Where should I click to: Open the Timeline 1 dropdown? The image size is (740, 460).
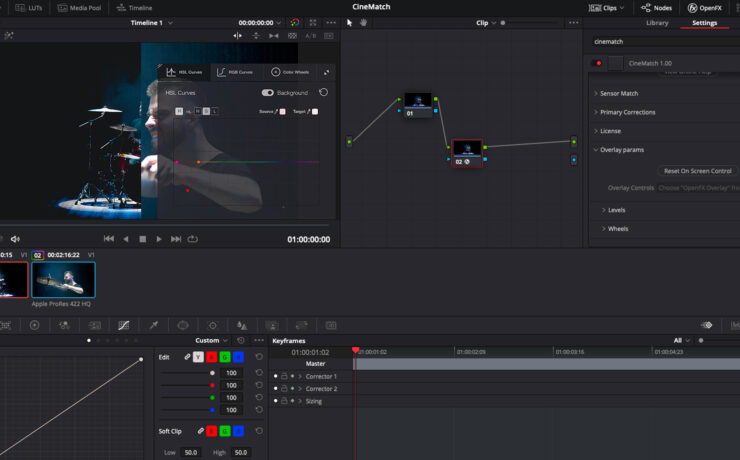point(151,23)
